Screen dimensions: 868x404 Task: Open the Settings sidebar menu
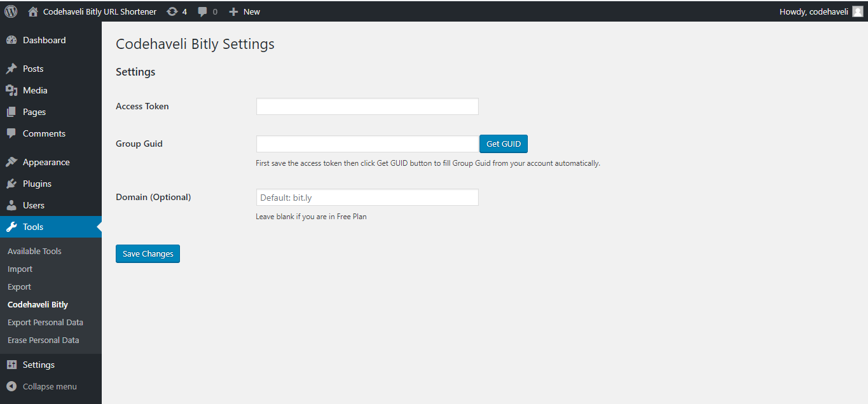pos(38,365)
